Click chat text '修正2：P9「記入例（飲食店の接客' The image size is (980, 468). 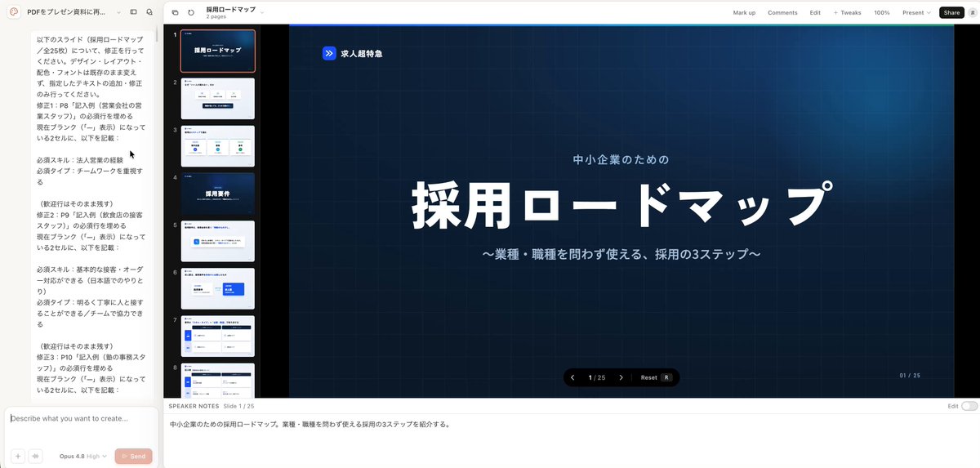point(90,215)
